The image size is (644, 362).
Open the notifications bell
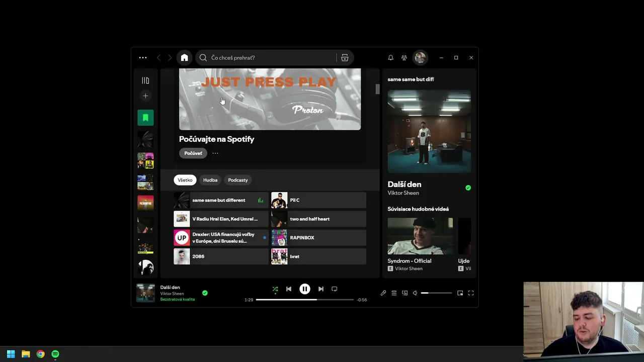390,58
